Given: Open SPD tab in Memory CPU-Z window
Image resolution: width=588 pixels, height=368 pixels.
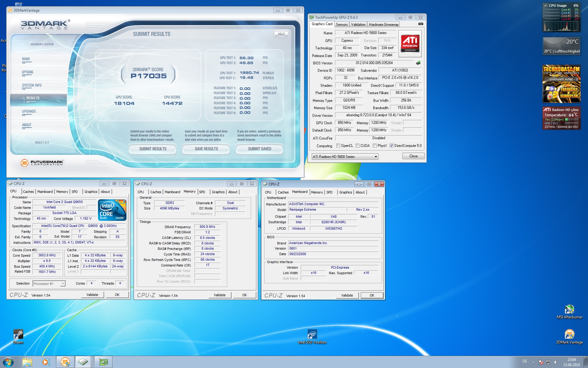Looking at the screenshot, I should click(202, 192).
